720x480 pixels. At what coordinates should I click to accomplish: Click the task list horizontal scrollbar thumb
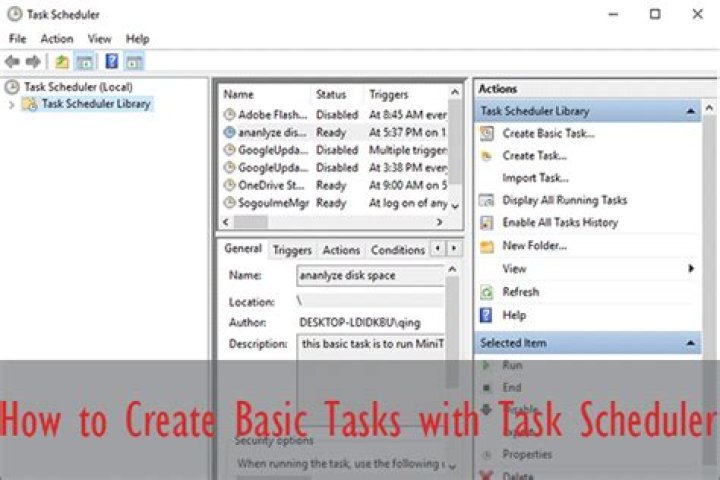click(x=251, y=222)
